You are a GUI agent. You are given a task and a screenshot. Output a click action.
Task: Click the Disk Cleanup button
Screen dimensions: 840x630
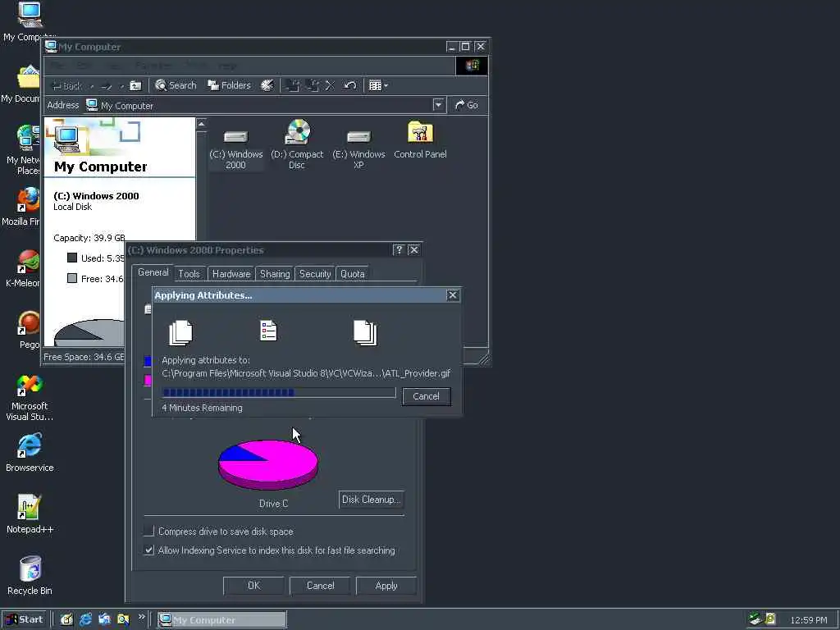[x=372, y=500]
